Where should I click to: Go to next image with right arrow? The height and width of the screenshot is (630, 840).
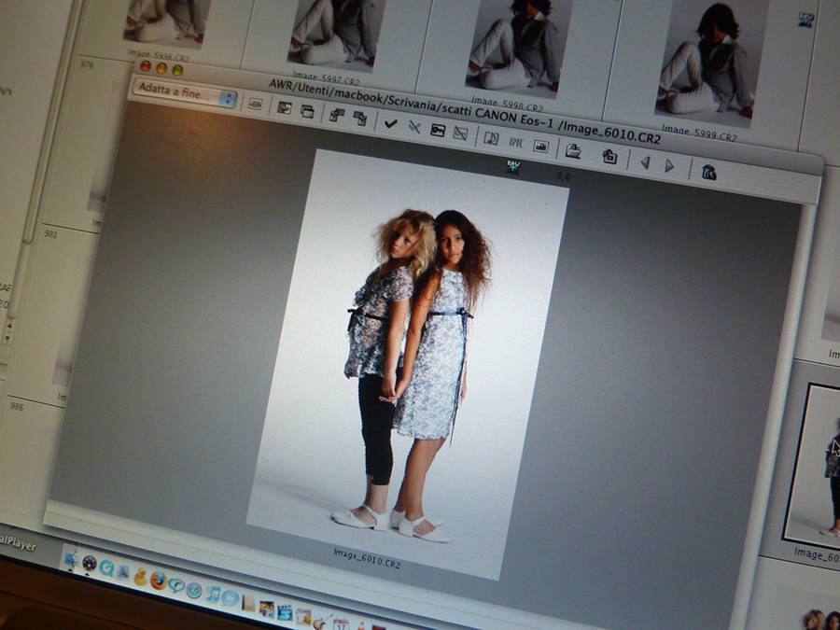[669, 166]
